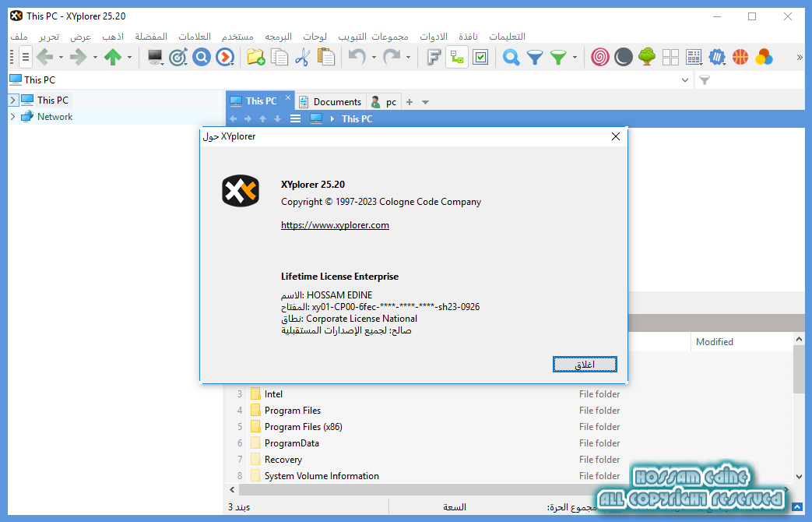The height and width of the screenshot is (522, 812).
Task: Open Find Files with the magnifier icon
Action: tap(511, 57)
